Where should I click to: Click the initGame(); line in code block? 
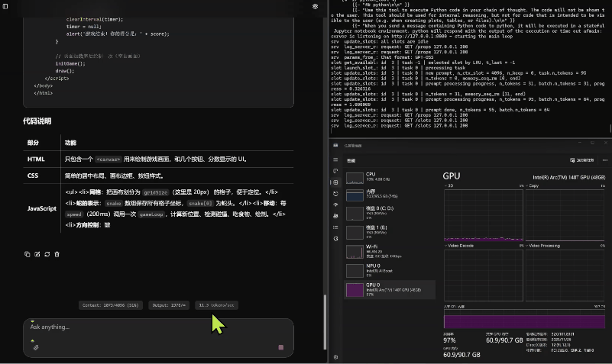[x=70, y=63]
